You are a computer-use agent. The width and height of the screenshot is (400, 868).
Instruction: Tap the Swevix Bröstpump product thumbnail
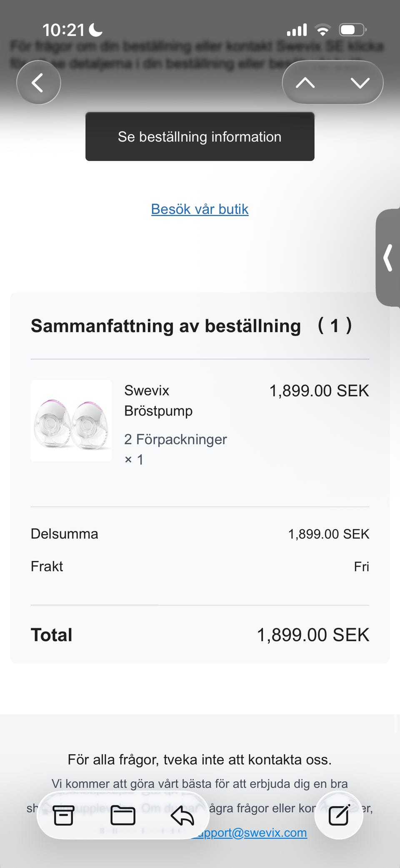71,420
